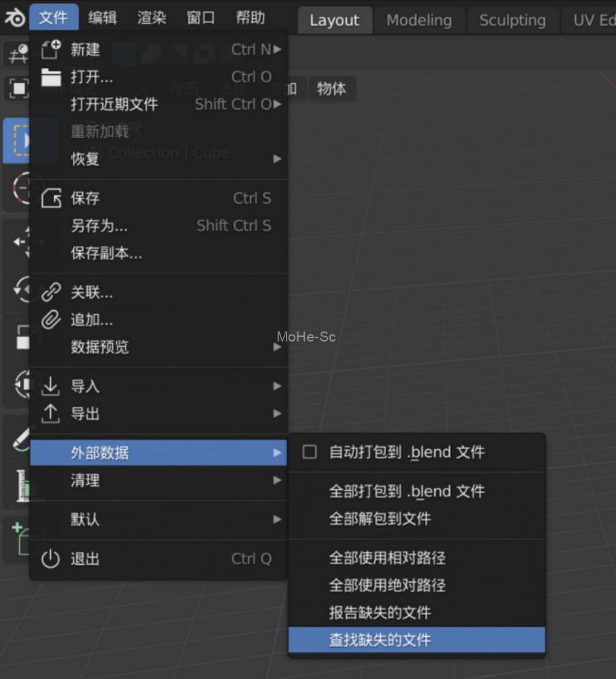Image resolution: width=616 pixels, height=679 pixels.
Task: Click the New file icon
Action: point(51,49)
